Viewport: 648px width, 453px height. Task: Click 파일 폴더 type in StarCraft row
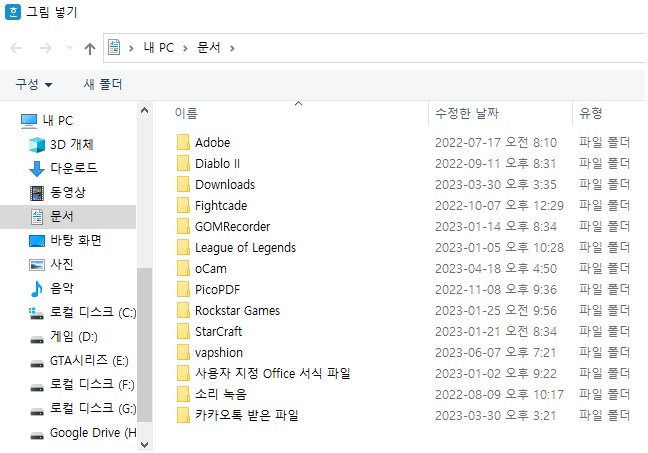coord(604,332)
